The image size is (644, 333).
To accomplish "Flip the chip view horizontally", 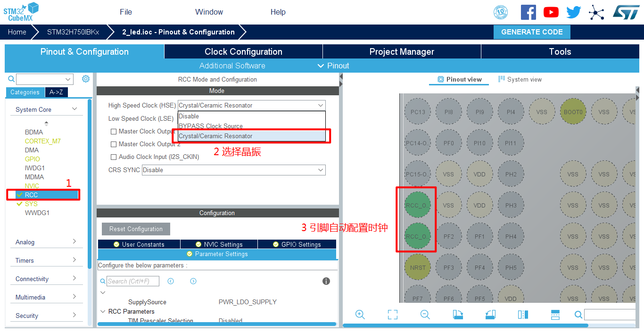I will pyautogui.click(x=523, y=315).
